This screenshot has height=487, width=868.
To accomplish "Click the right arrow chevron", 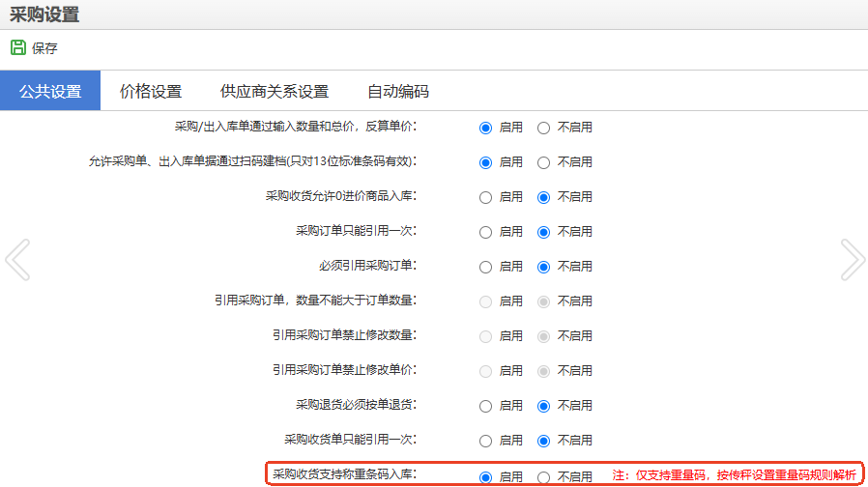I will tap(853, 259).
